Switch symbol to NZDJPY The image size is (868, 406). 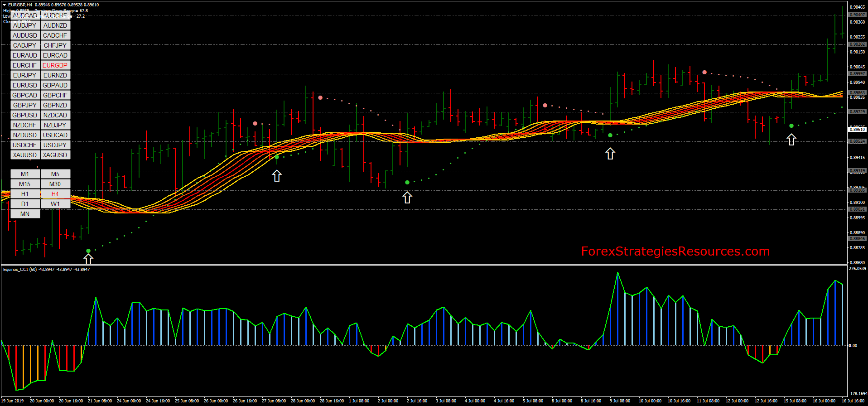(x=55, y=125)
